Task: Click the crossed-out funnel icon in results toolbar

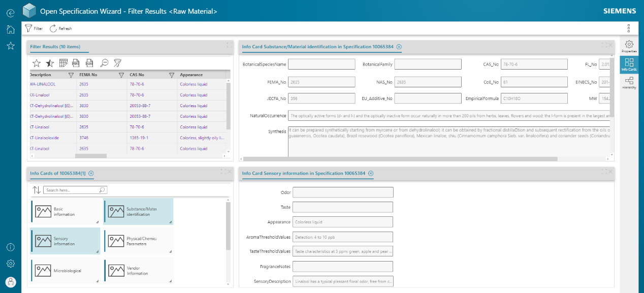Action: point(117,63)
